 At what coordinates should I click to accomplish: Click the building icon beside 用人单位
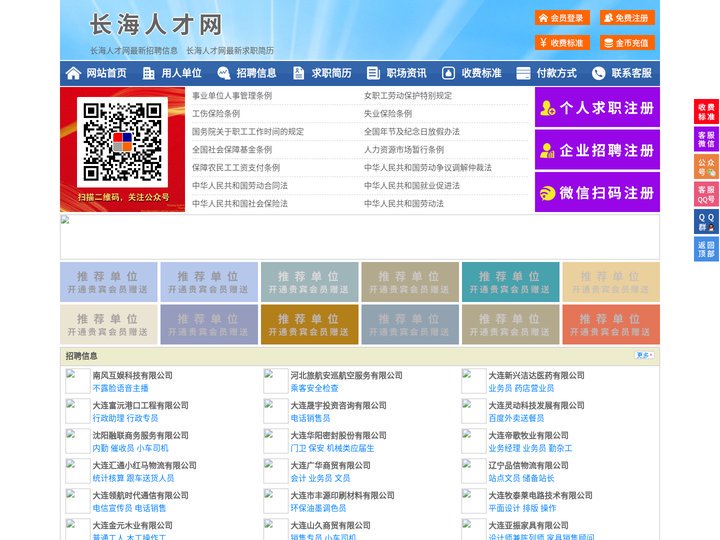pos(148,73)
